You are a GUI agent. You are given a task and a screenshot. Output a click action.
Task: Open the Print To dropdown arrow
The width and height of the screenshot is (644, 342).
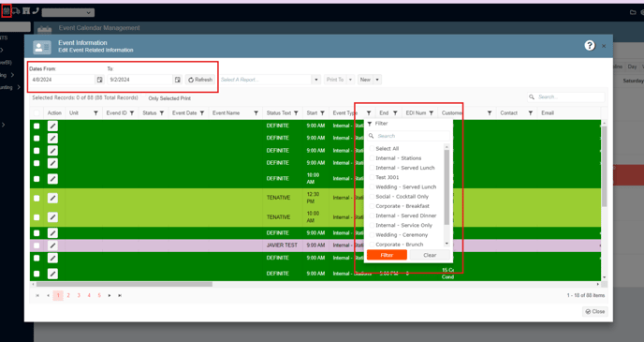click(x=350, y=80)
